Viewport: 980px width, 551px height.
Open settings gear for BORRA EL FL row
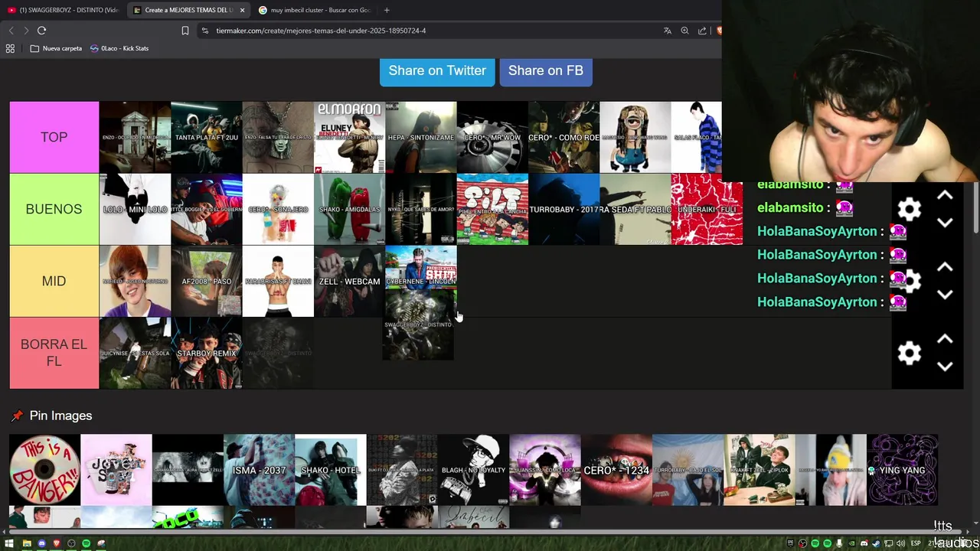point(909,353)
